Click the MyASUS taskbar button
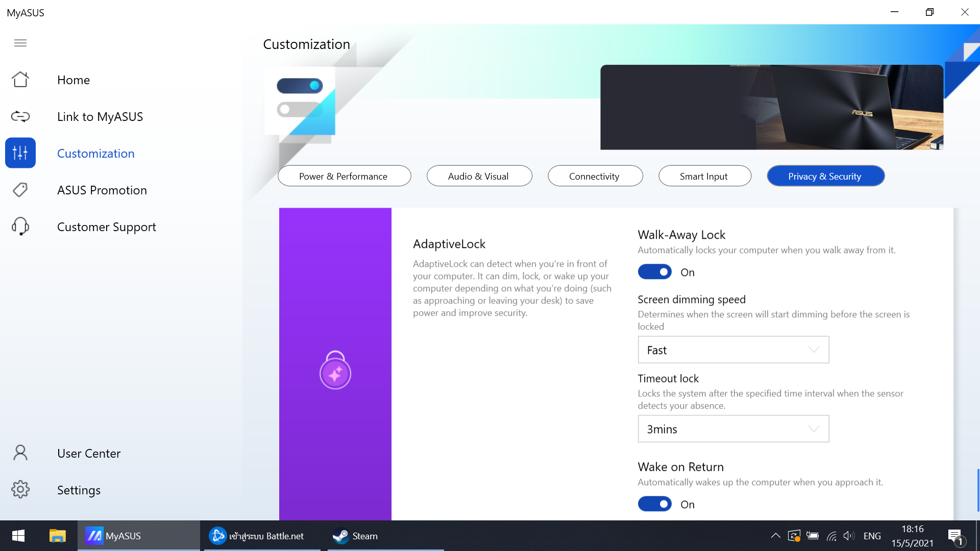This screenshot has width=980, height=551. (x=138, y=536)
